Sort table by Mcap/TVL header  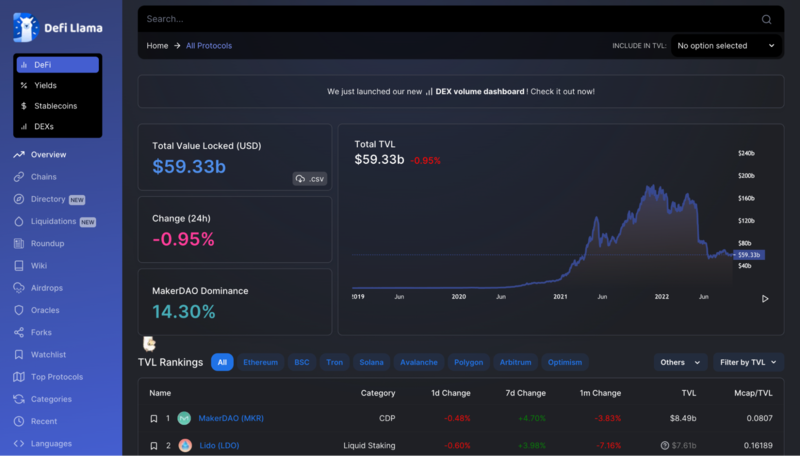(753, 393)
